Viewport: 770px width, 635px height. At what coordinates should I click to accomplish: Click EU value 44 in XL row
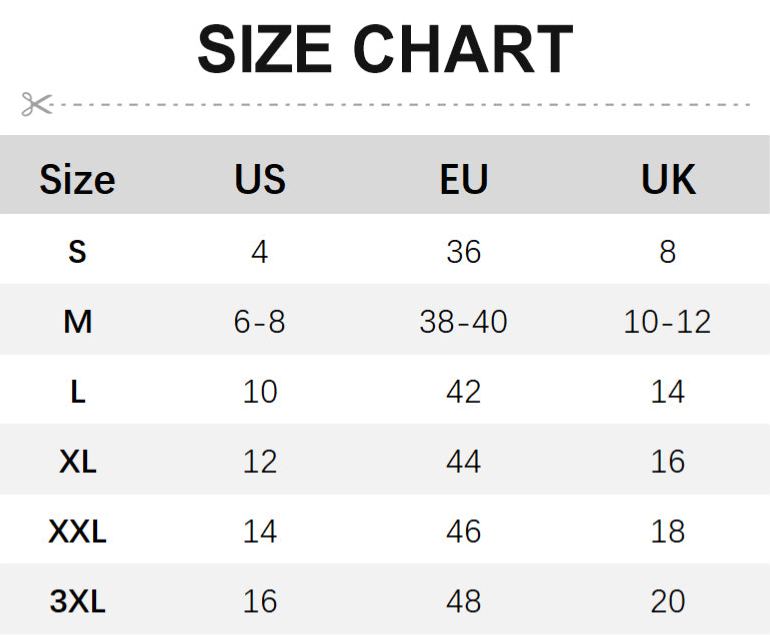(x=464, y=461)
